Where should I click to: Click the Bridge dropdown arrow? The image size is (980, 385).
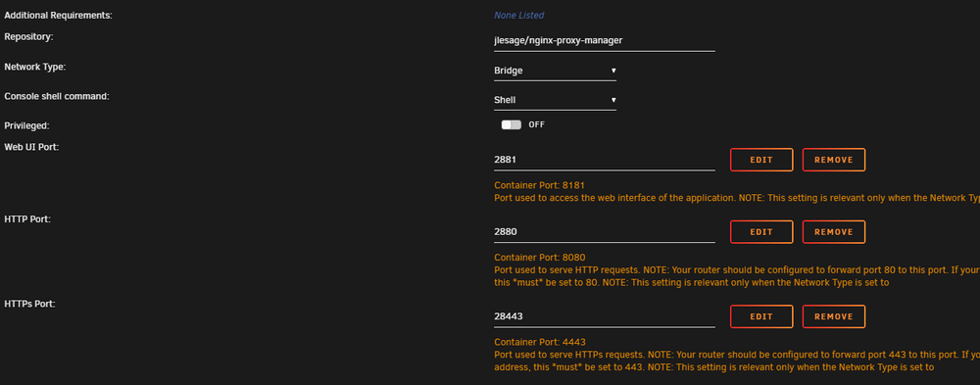pos(613,71)
